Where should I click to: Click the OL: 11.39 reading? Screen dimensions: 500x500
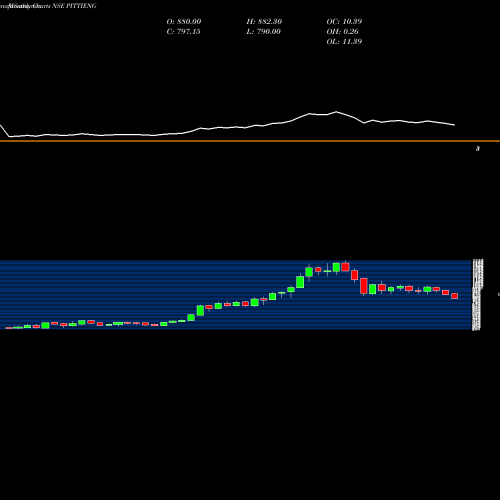pos(344,42)
